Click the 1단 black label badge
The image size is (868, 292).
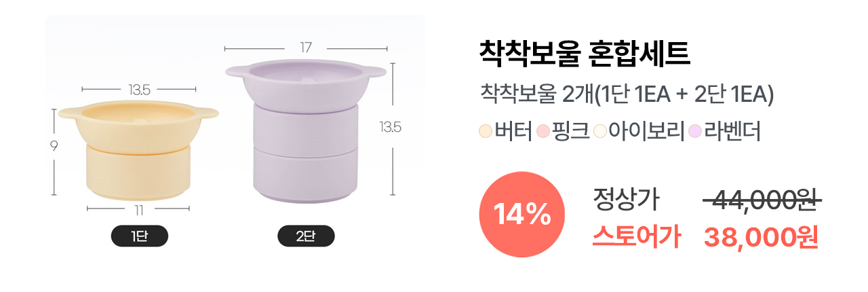[x=139, y=236]
